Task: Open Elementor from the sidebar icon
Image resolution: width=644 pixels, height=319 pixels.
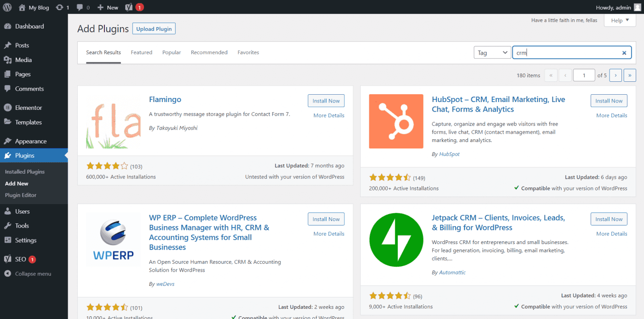Action: [x=7, y=108]
